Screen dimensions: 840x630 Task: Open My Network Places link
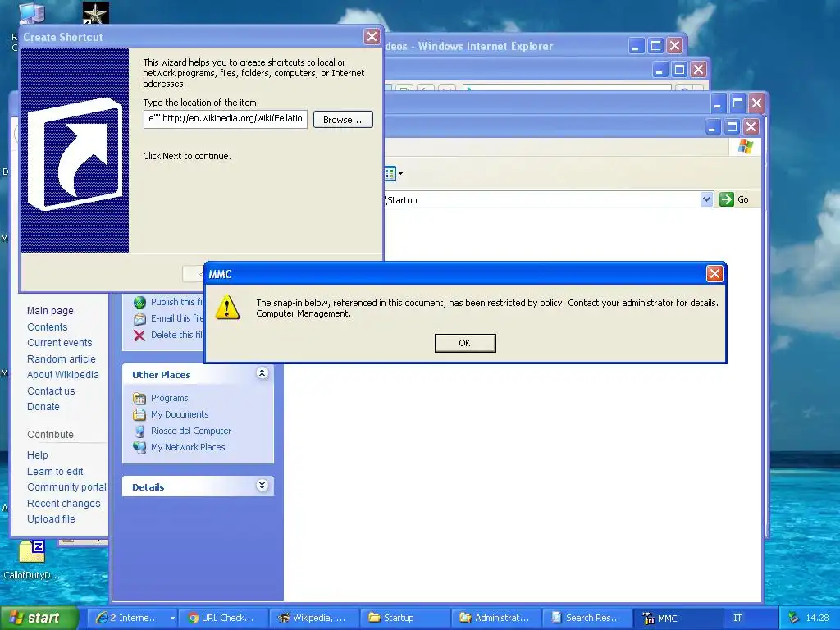click(x=188, y=447)
